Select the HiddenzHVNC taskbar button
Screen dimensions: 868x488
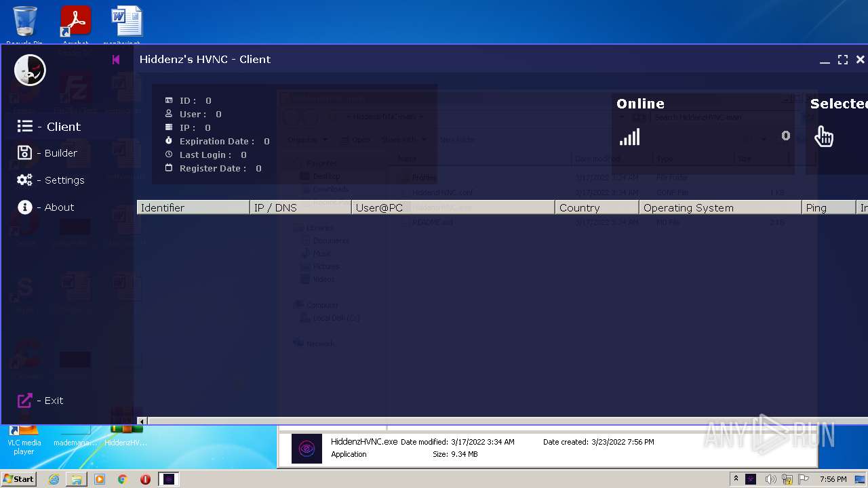pos(169,479)
